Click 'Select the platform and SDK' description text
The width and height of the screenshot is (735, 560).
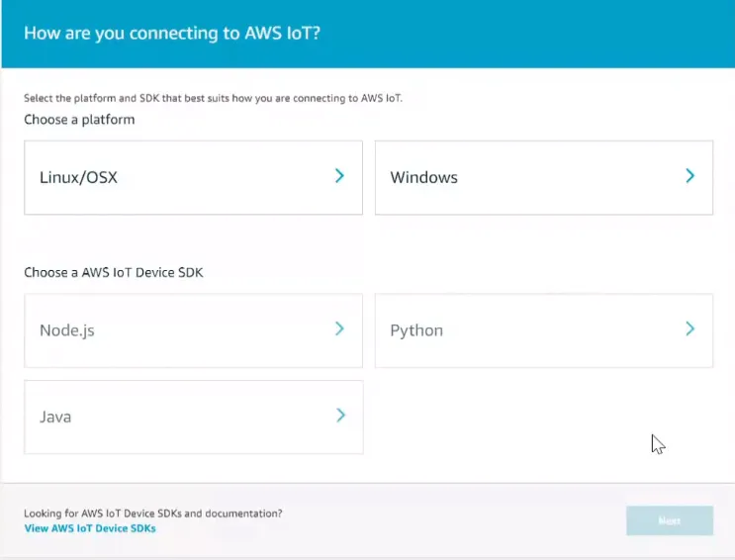point(214,99)
